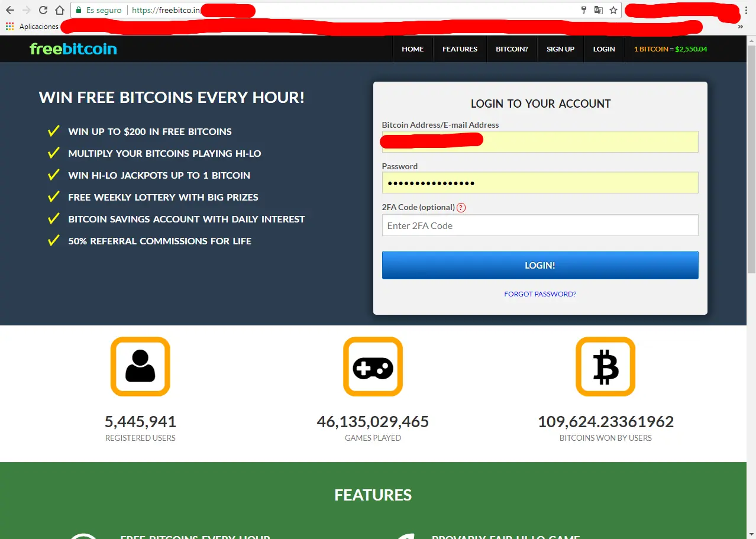Image resolution: width=756 pixels, height=539 pixels.
Task: Click the freebitcoin logo
Action: coord(73,49)
